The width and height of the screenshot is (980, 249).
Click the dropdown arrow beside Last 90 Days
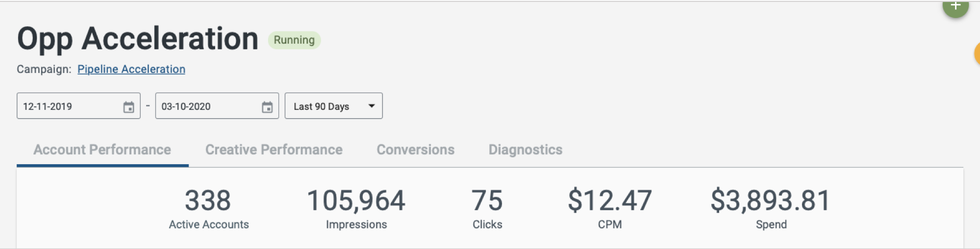372,106
